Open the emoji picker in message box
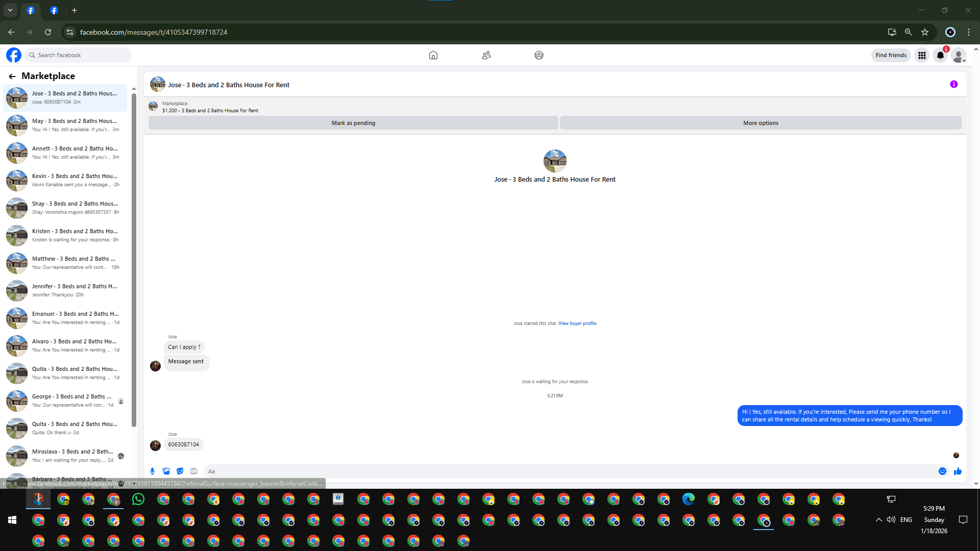The image size is (980, 551). (942, 471)
